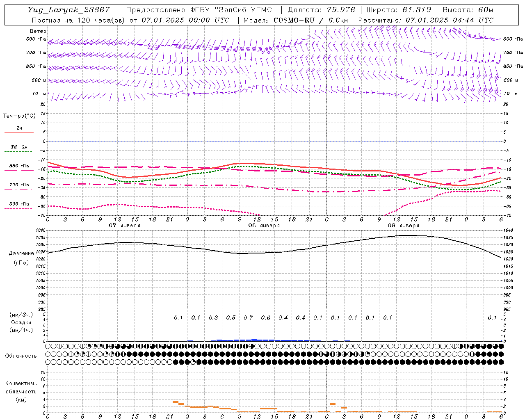Click the Широта: 61.319 value

tap(399, 10)
